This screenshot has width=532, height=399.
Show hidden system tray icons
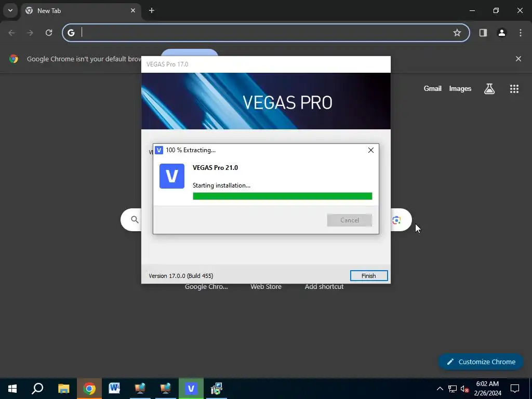click(x=440, y=389)
